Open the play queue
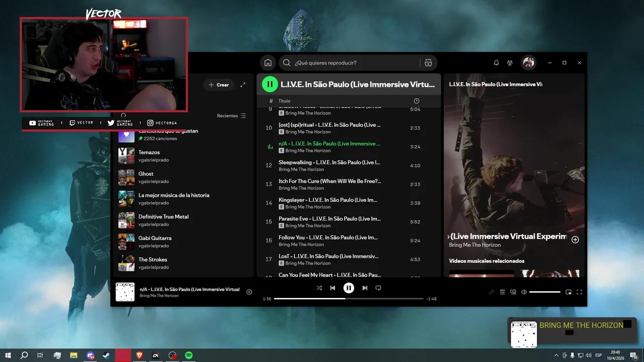The height and width of the screenshot is (362, 644). [502, 292]
